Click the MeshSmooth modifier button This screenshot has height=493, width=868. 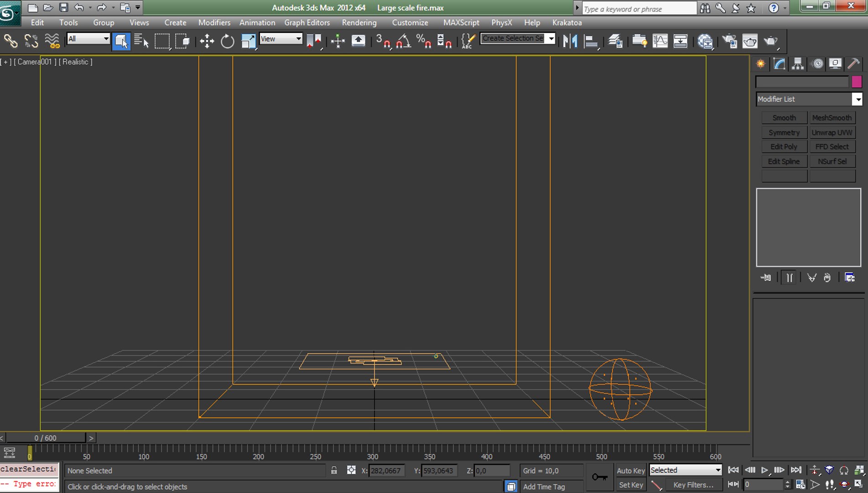832,118
